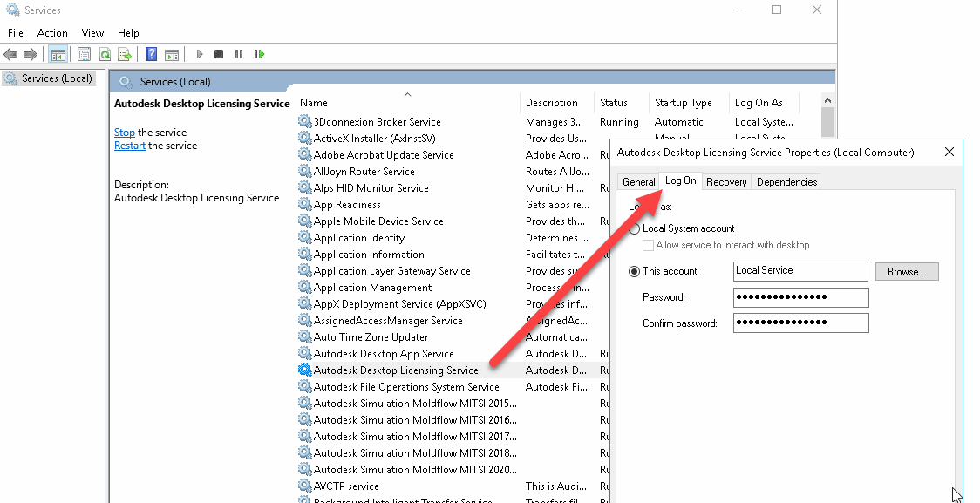The height and width of the screenshot is (503, 980).
Task: Select Autodesk Desktop App Service row
Action: click(x=384, y=354)
